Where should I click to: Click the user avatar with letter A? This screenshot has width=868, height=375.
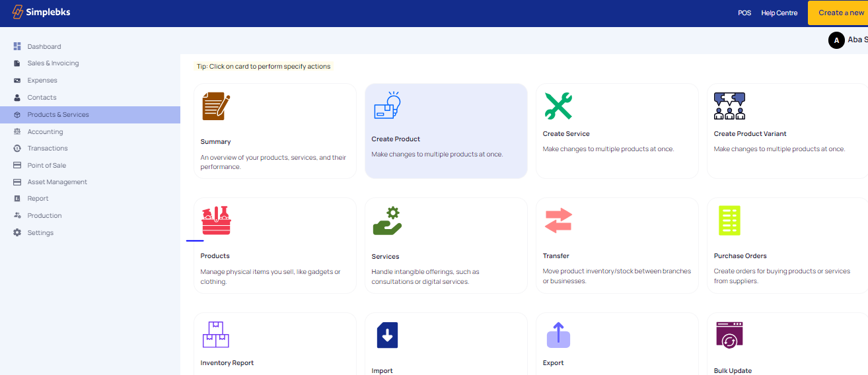click(x=836, y=40)
